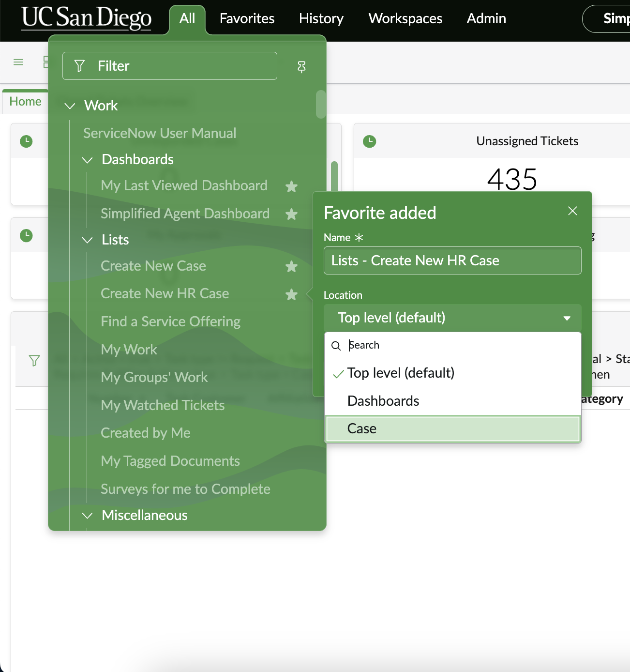Open Find a Service Offering
Screen dimensions: 630x672
pyautogui.click(x=170, y=321)
